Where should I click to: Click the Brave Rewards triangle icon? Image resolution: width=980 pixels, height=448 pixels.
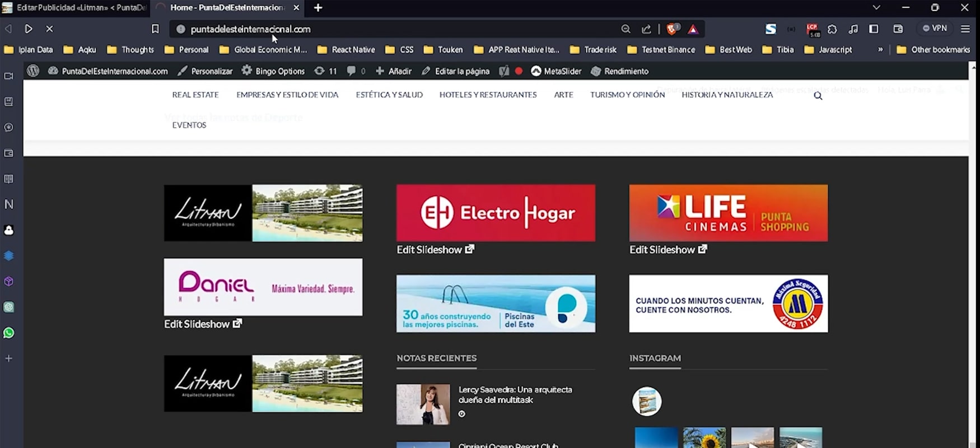point(693,29)
